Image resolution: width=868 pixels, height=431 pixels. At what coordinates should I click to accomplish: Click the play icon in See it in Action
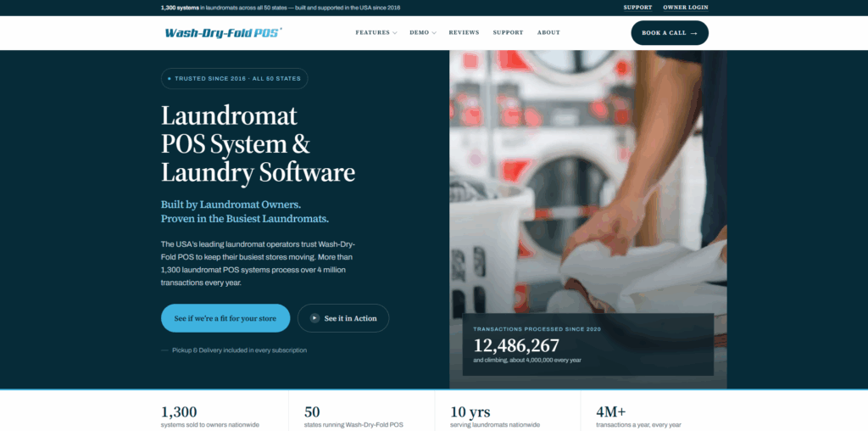314,318
